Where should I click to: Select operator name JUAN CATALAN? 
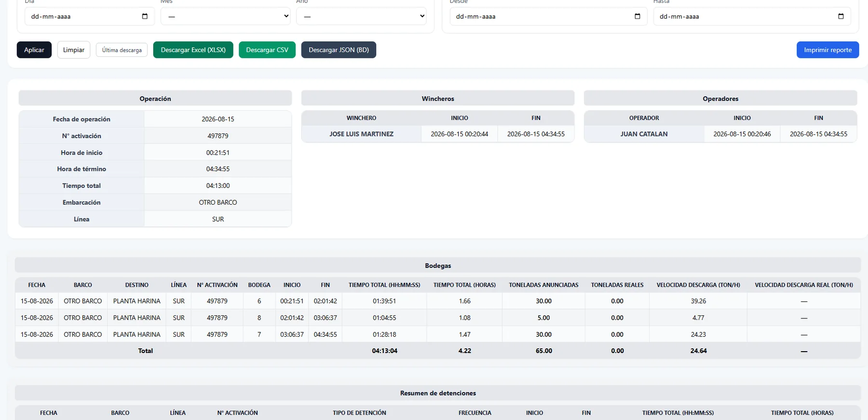tap(644, 134)
